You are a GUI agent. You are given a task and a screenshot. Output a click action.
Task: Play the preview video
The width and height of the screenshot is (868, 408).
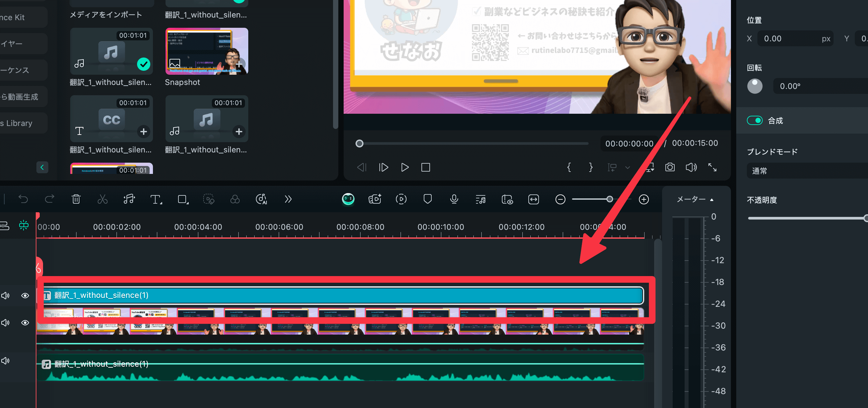click(405, 167)
